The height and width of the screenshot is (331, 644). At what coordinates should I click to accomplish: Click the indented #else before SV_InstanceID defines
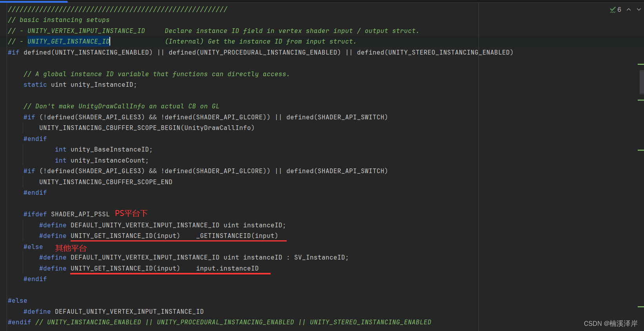pyautogui.click(x=33, y=247)
